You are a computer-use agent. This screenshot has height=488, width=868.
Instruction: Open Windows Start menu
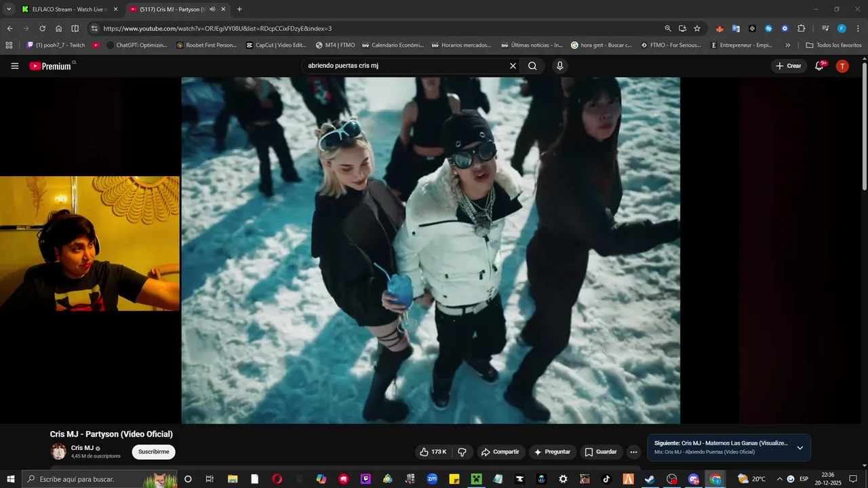pos(10,479)
